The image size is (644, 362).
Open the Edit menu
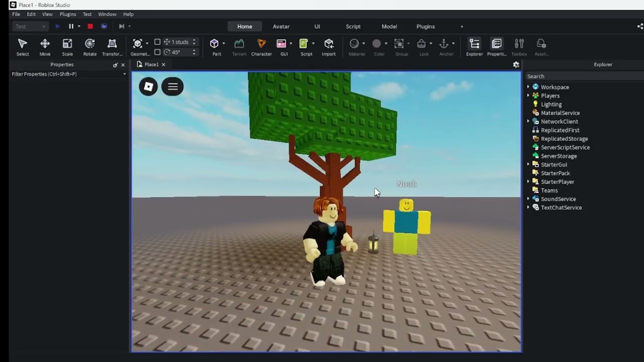31,14
